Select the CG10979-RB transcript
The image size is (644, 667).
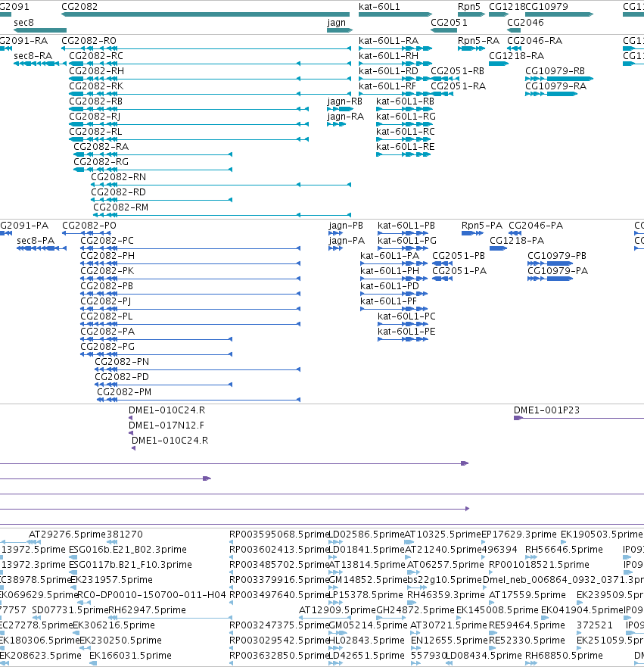tap(559, 79)
